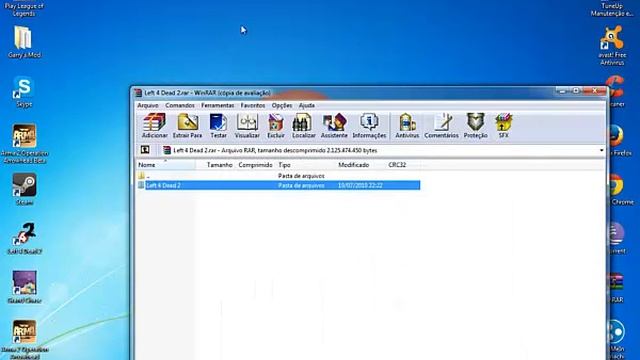Show archive Informações
The image size is (640, 360).
pos(369,126)
